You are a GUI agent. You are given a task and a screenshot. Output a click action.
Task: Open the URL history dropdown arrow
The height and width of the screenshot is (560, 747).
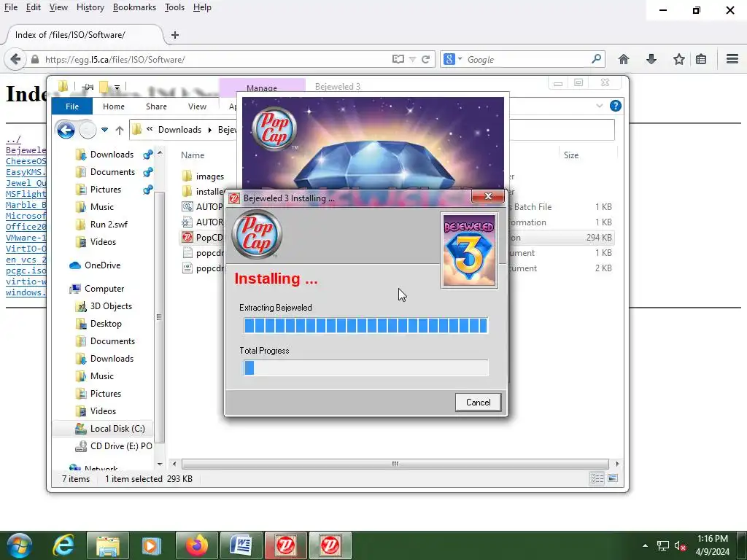coord(413,59)
